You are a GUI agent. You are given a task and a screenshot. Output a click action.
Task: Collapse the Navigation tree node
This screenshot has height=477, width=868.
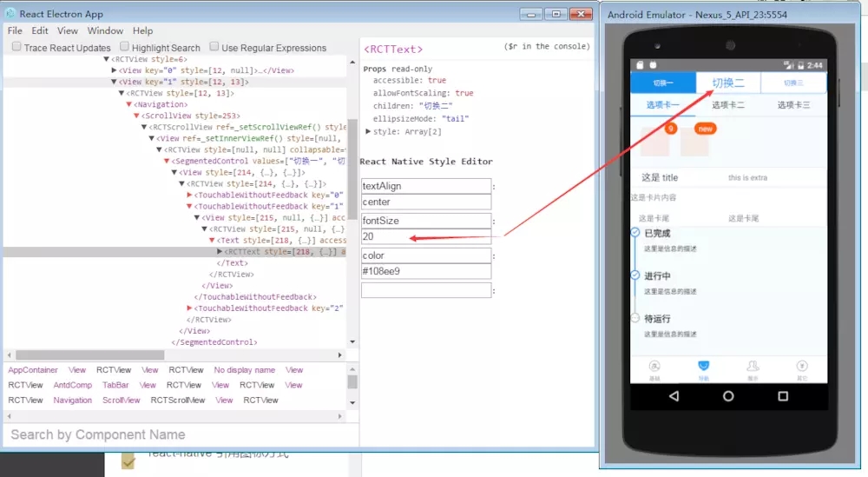[x=129, y=104]
